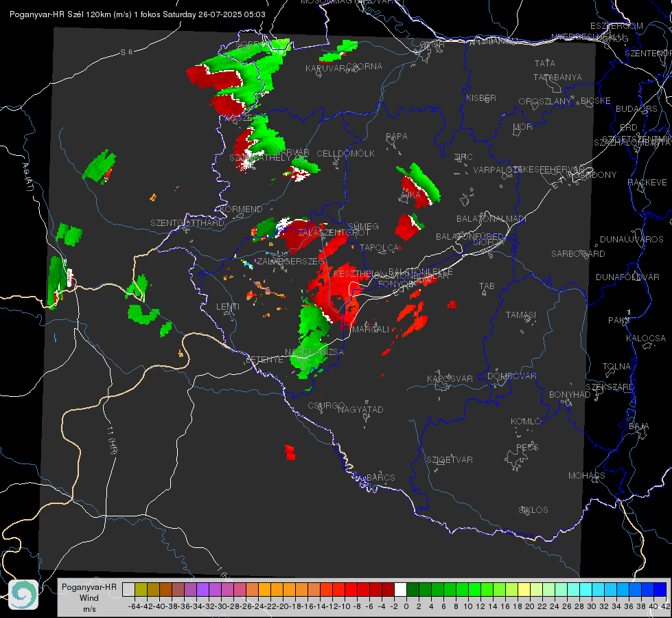The height and width of the screenshot is (618, 672).
Task: Click the BALATONFURED town label
Action: pyautogui.click(x=470, y=236)
